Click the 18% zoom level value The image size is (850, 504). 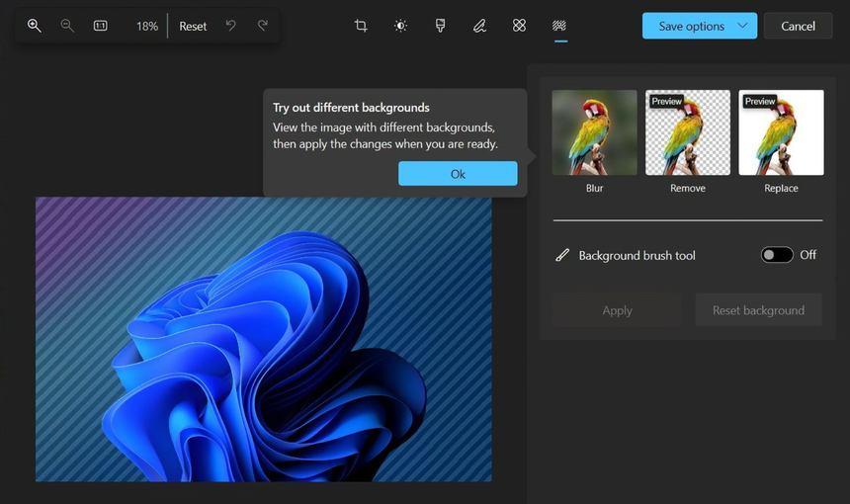coord(146,26)
